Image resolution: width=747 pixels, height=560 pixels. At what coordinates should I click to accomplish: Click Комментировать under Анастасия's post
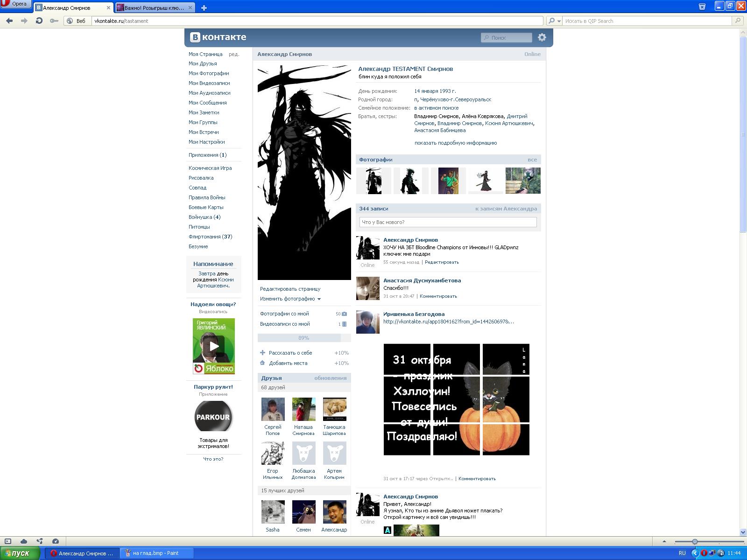pyautogui.click(x=438, y=296)
